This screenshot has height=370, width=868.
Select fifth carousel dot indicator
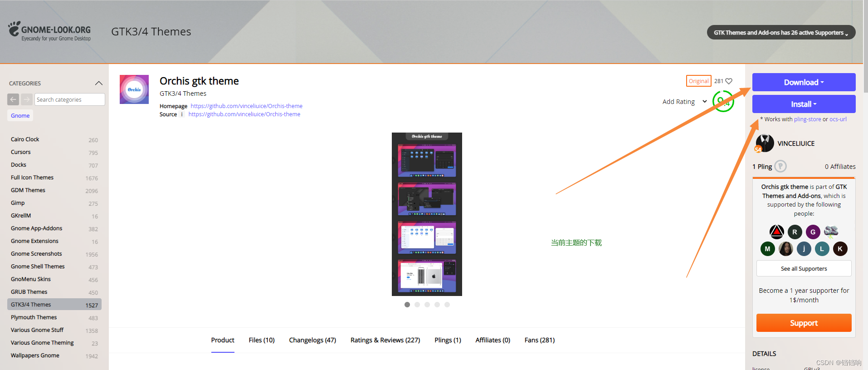pyautogui.click(x=447, y=305)
